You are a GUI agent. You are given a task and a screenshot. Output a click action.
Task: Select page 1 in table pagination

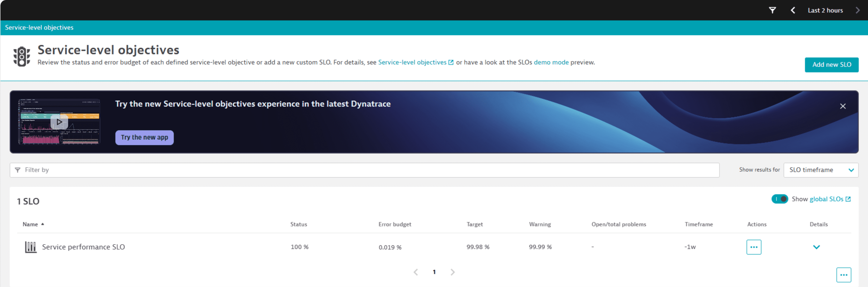(434, 272)
